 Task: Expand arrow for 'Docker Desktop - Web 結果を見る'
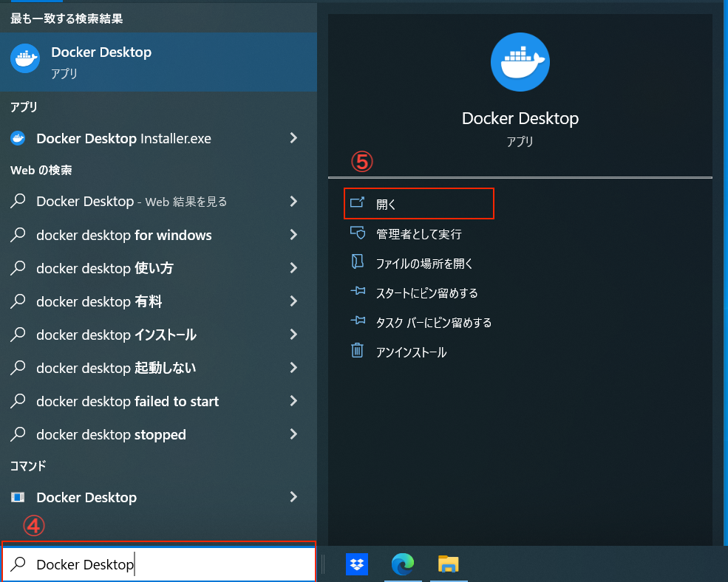pos(293,201)
